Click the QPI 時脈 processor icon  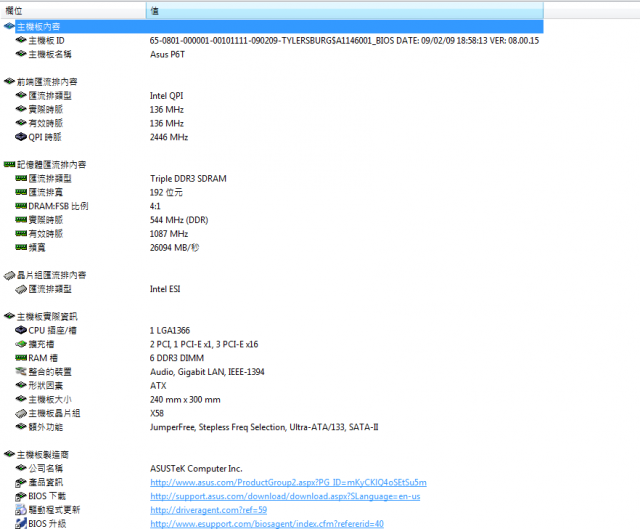pyautogui.click(x=21, y=137)
